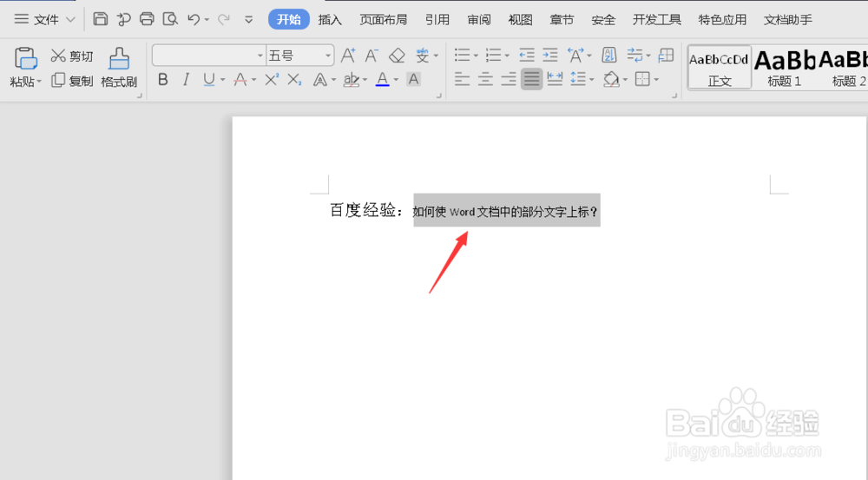Viewport: 868px width, 480px height.
Task: Select the 开始 tab
Action: 288,19
